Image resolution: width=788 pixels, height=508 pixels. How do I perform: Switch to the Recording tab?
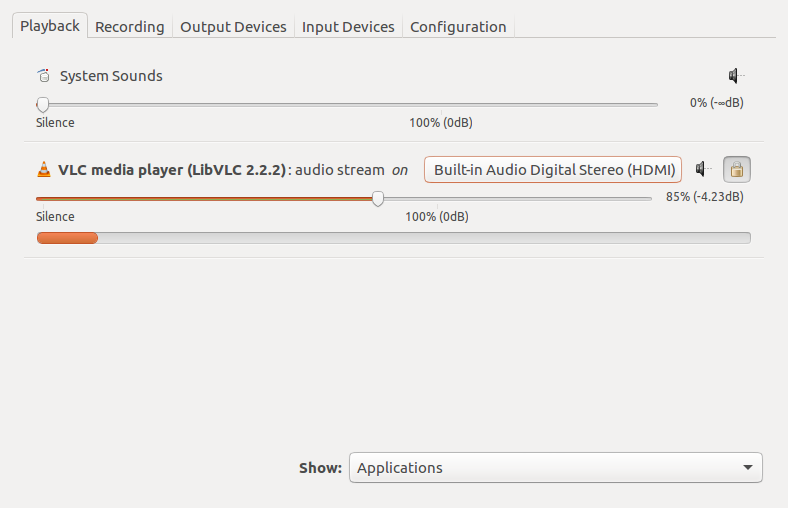[x=130, y=27]
